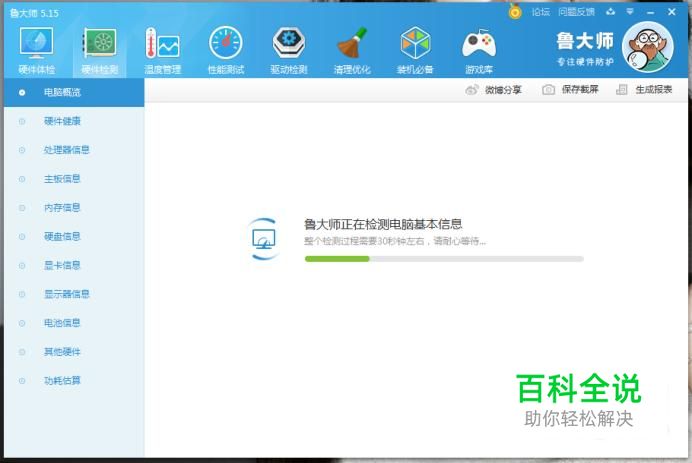Select 显卡信息 sidebar item
The width and height of the screenshot is (692, 463).
(74, 265)
